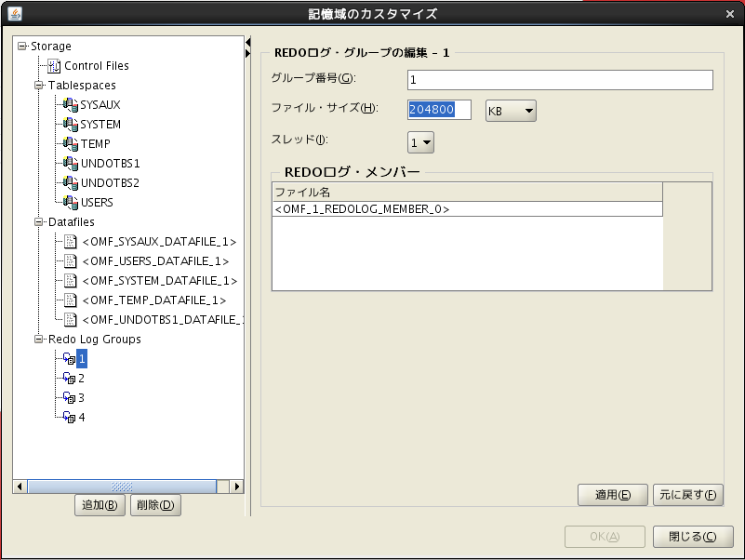Click the OMF_UNDOTBS1_DATAFILE file icon

(x=71, y=319)
